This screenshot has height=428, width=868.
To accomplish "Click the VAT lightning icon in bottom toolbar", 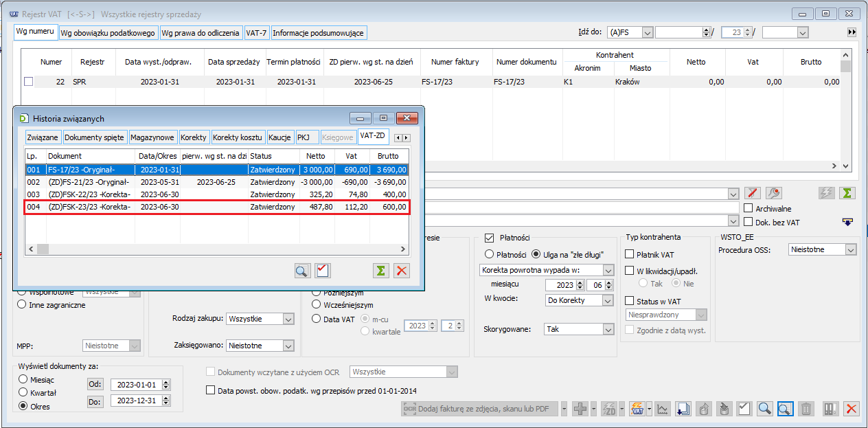I will tap(637, 409).
